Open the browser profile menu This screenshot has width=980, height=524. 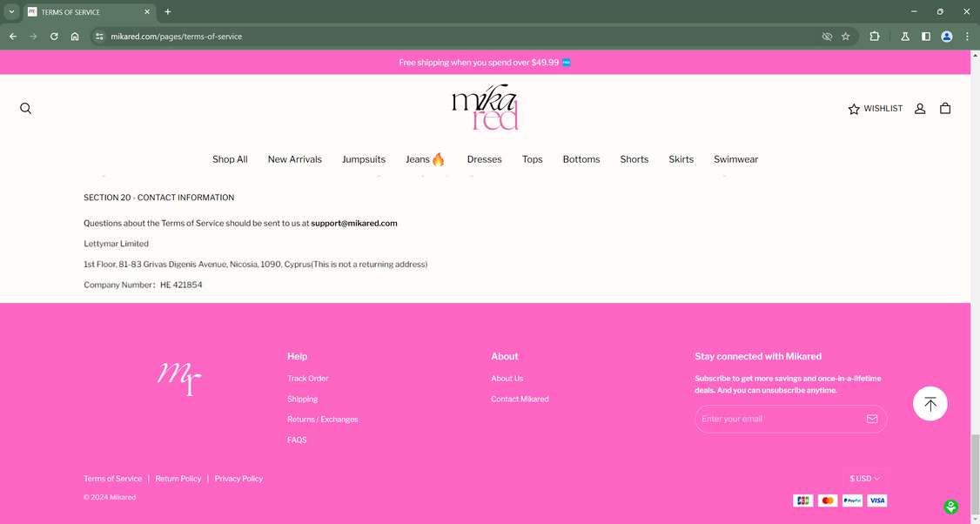946,37
